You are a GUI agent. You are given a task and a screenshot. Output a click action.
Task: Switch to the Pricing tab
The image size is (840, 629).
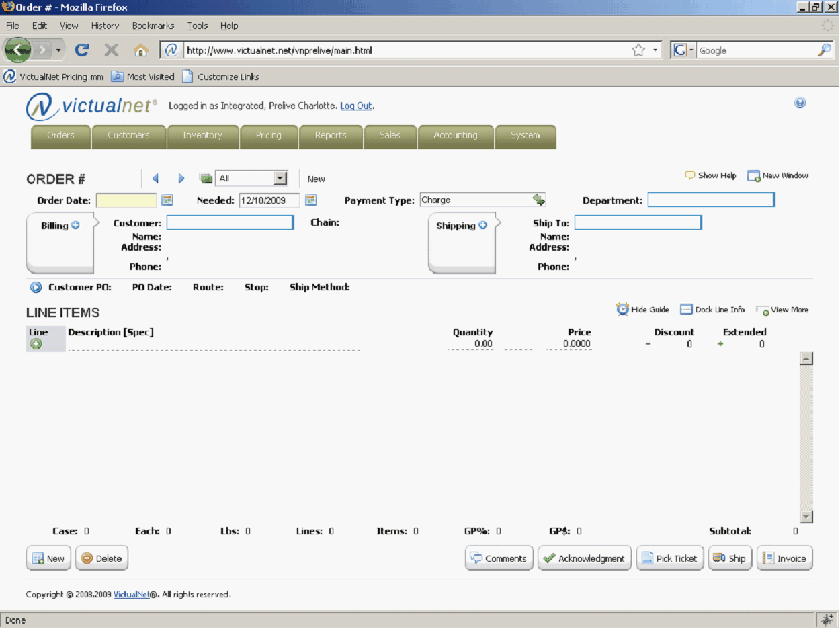269,136
